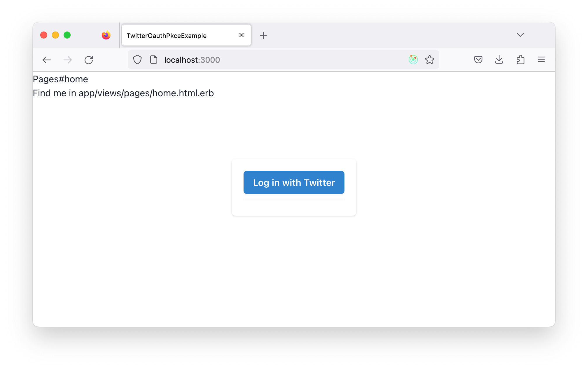This screenshot has width=588, height=370.
Task: Click the close tab X button
Action: tap(241, 35)
